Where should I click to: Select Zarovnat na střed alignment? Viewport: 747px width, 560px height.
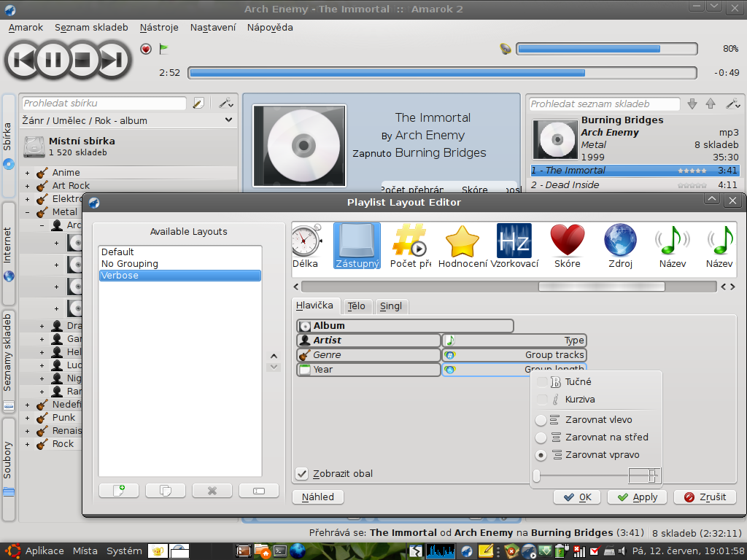coord(541,437)
